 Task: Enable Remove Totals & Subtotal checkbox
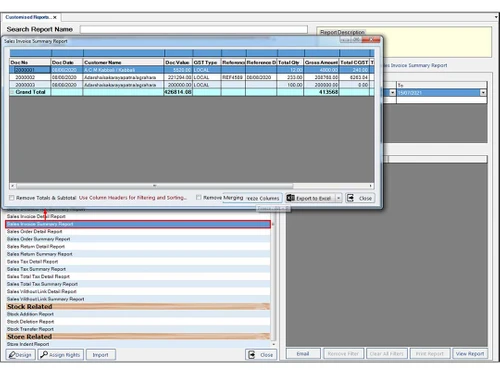[12, 198]
